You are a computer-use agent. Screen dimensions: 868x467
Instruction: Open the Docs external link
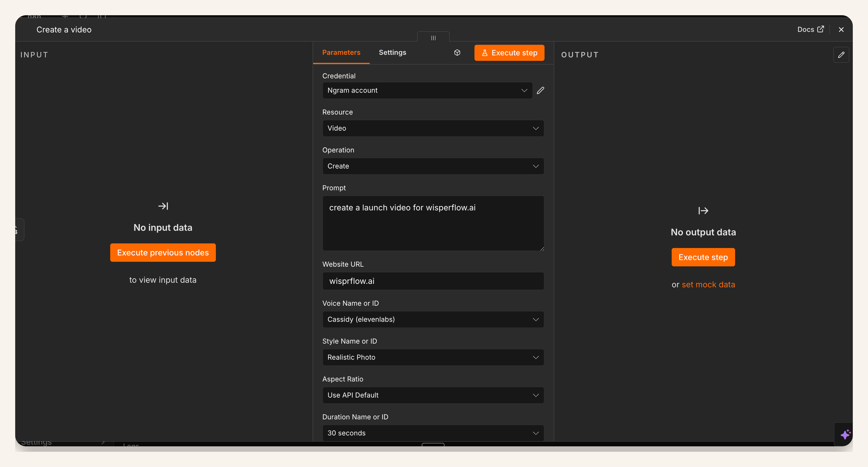tap(810, 29)
